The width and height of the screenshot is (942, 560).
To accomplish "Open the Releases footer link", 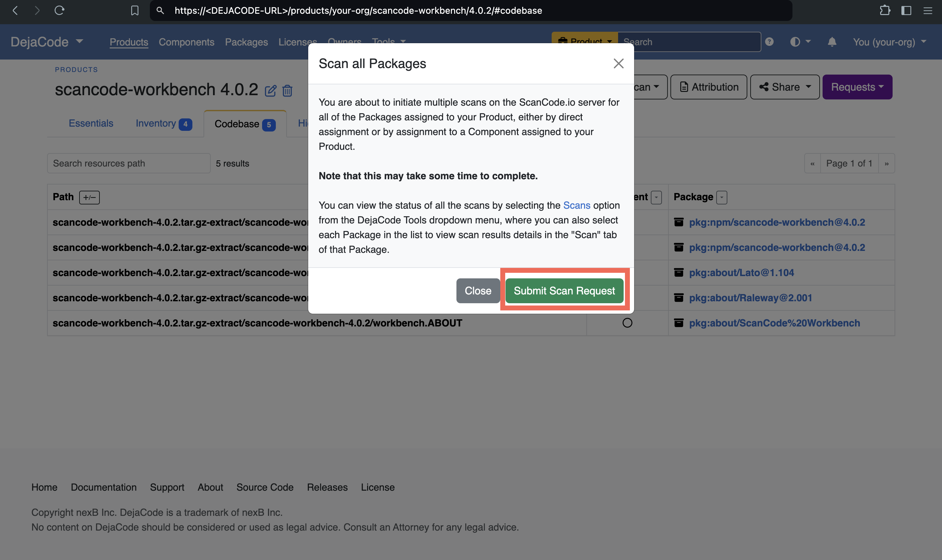I will tap(327, 487).
